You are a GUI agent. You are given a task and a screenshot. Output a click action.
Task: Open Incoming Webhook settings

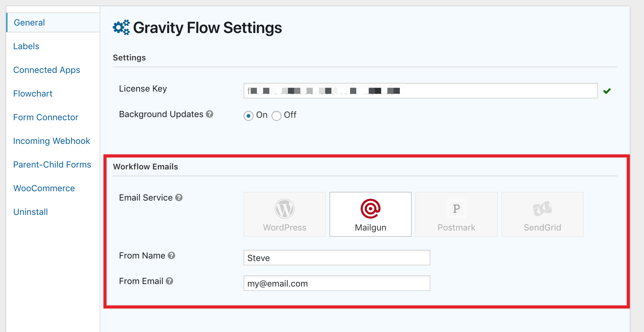[x=51, y=141]
